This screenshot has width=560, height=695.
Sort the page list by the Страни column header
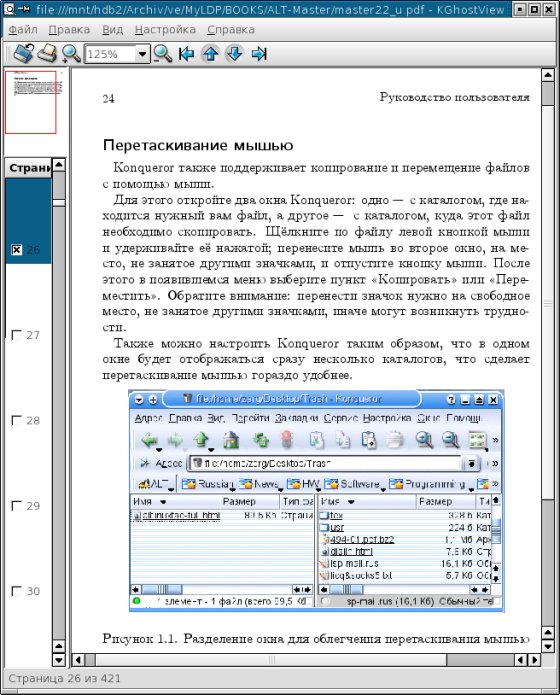[x=29, y=168]
